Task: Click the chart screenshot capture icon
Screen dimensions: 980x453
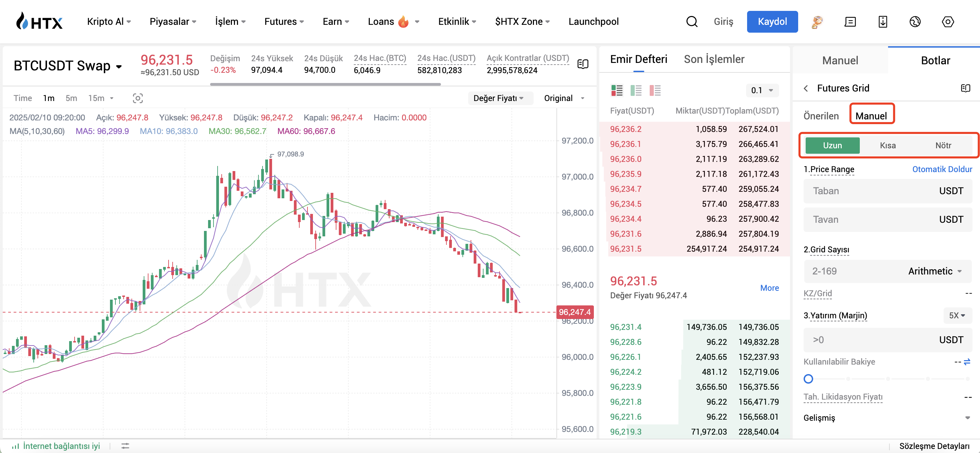Action: point(138,98)
